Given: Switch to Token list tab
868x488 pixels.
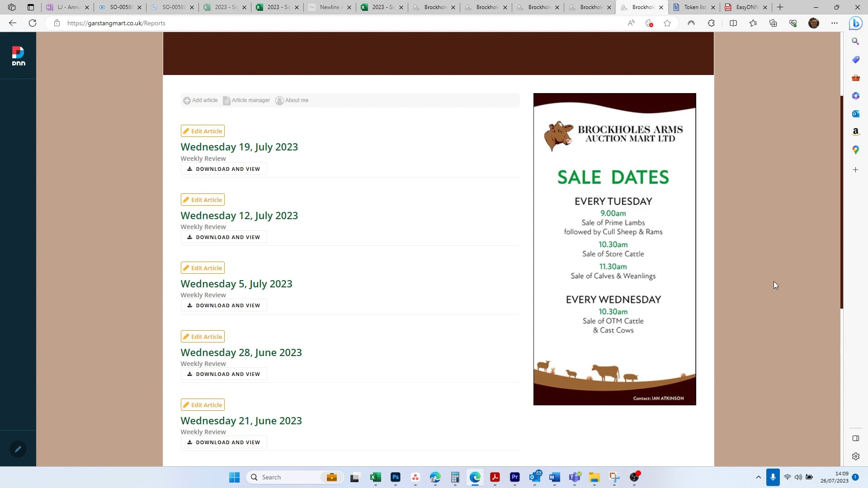Looking at the screenshot, I should [x=694, y=7].
